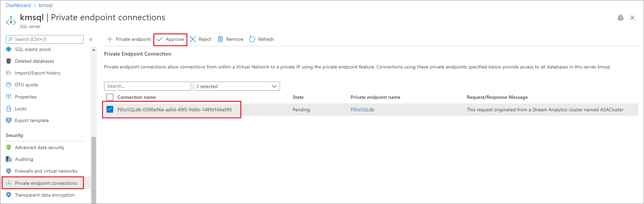Go to Dashboard via breadcrumb

[x=18, y=5]
